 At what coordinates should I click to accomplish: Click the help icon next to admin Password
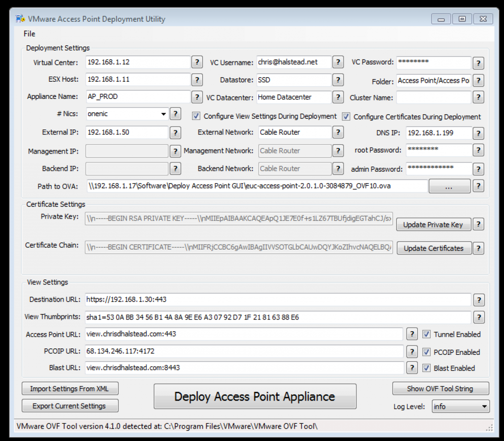click(478, 169)
